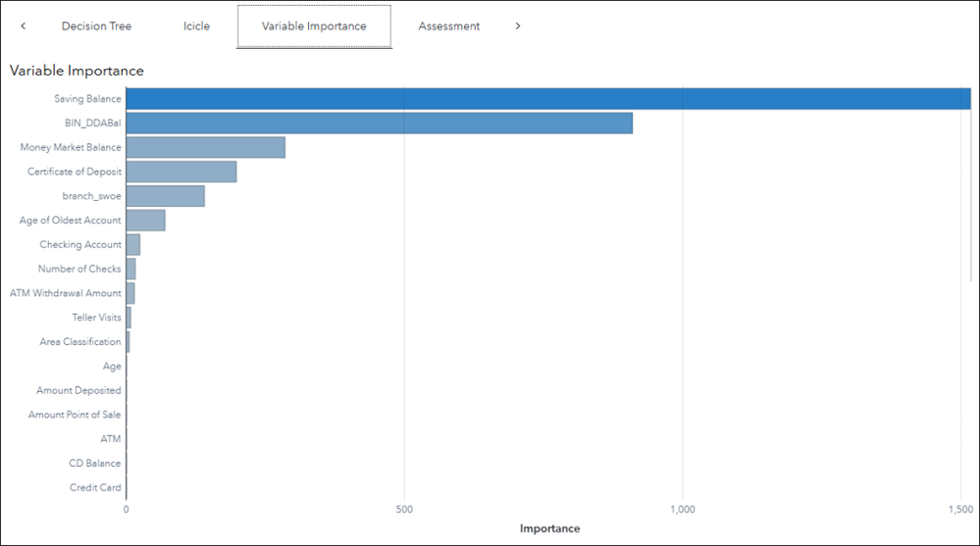Click the Credit Card axis label
The image size is (980, 546).
click(x=95, y=487)
